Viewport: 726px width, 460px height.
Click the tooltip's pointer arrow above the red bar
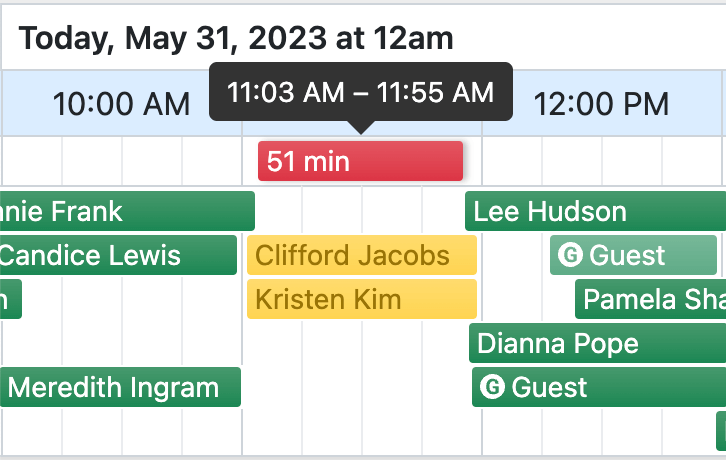point(361,128)
